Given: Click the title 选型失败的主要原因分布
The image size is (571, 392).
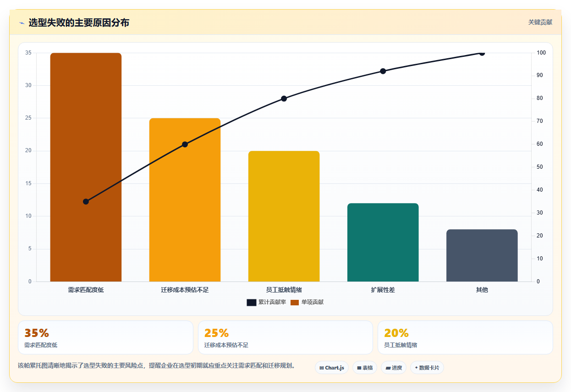Looking at the screenshot, I should 79,22.
